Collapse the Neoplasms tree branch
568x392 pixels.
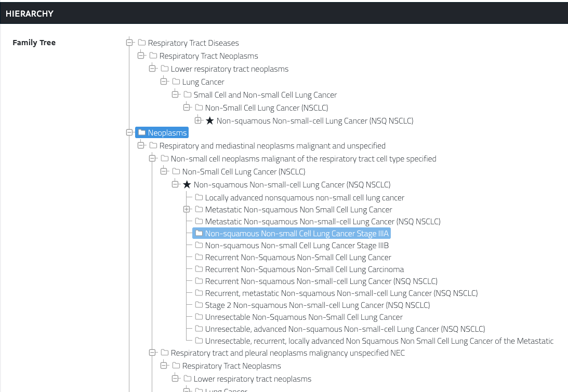(129, 133)
